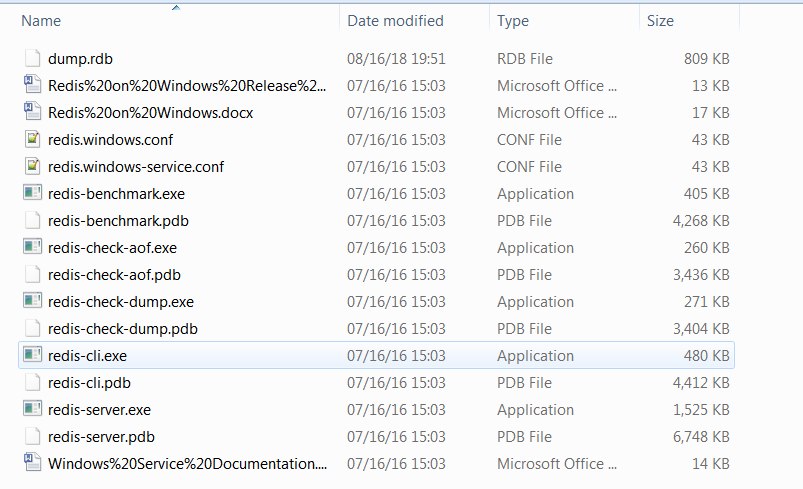Select the redis-check-dump.exe file name
803x489 pixels.
click(121, 302)
